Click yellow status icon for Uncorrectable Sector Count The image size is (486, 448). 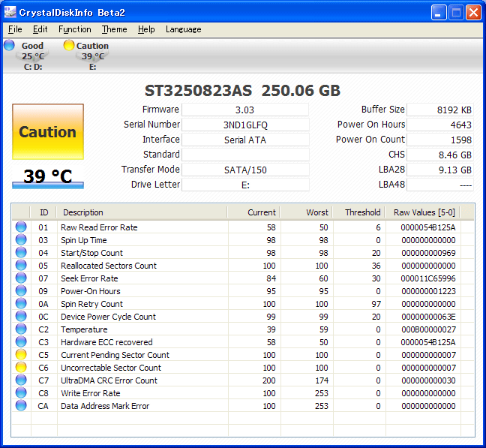pos(21,368)
